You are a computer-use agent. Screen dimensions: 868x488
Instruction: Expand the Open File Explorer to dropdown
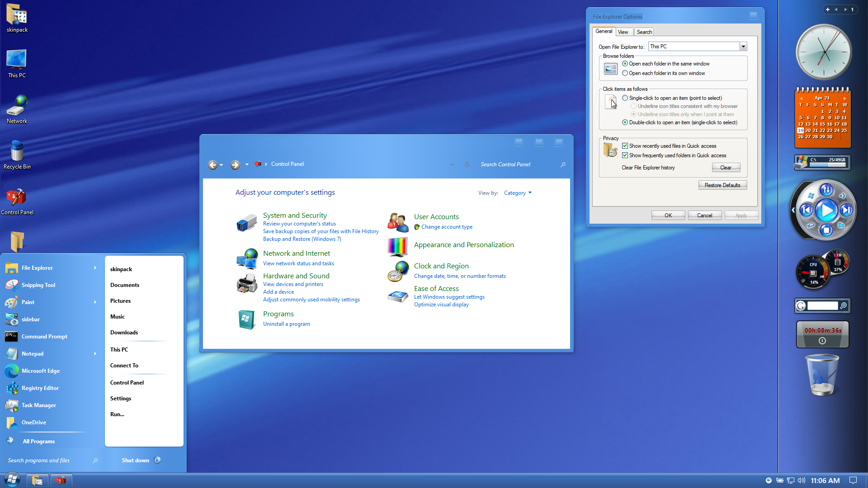pyautogui.click(x=743, y=47)
